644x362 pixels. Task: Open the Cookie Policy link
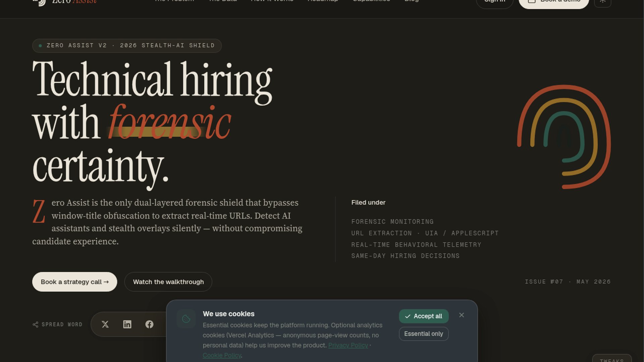pyautogui.click(x=222, y=355)
